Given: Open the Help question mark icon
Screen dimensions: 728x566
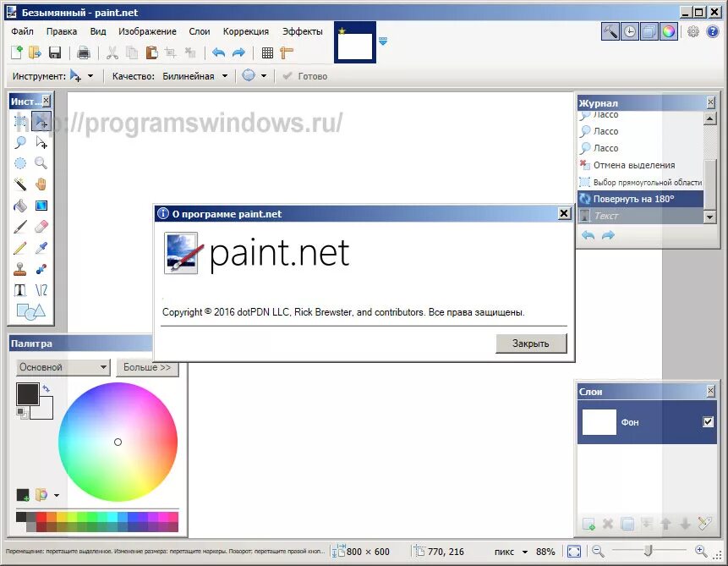Looking at the screenshot, I should point(713,31).
